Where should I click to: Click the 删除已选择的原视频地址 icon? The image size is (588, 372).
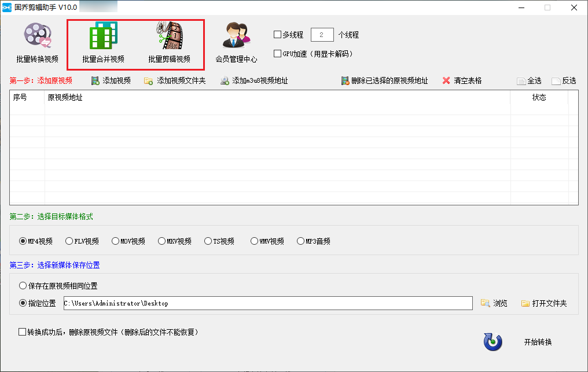click(x=345, y=80)
